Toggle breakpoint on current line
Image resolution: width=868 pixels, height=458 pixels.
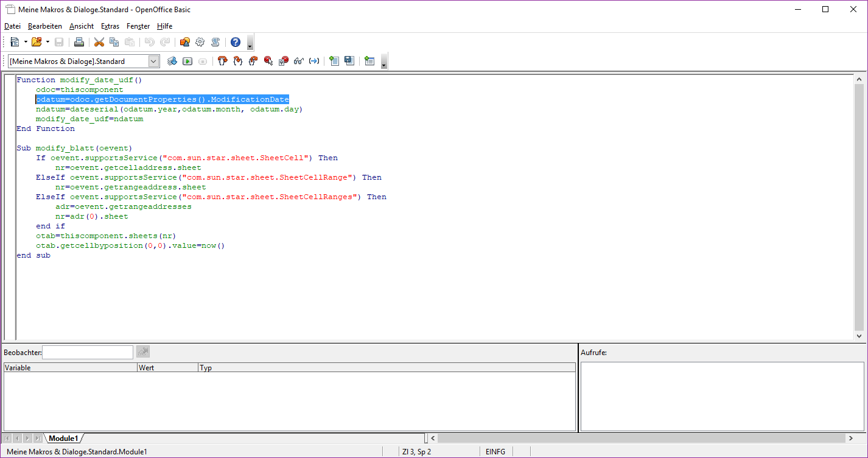click(268, 61)
